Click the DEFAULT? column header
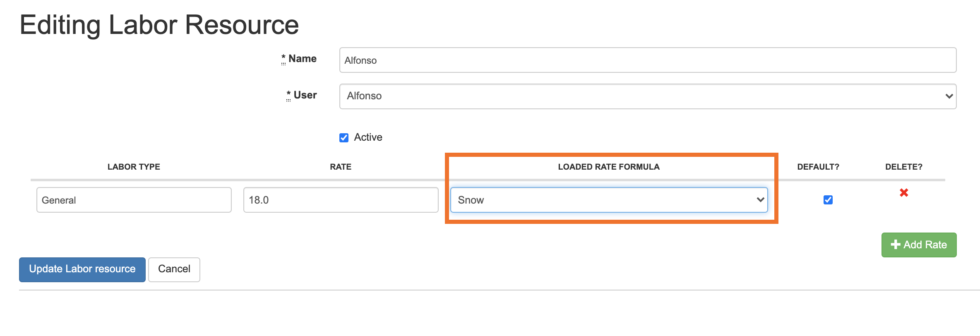 pos(818,167)
